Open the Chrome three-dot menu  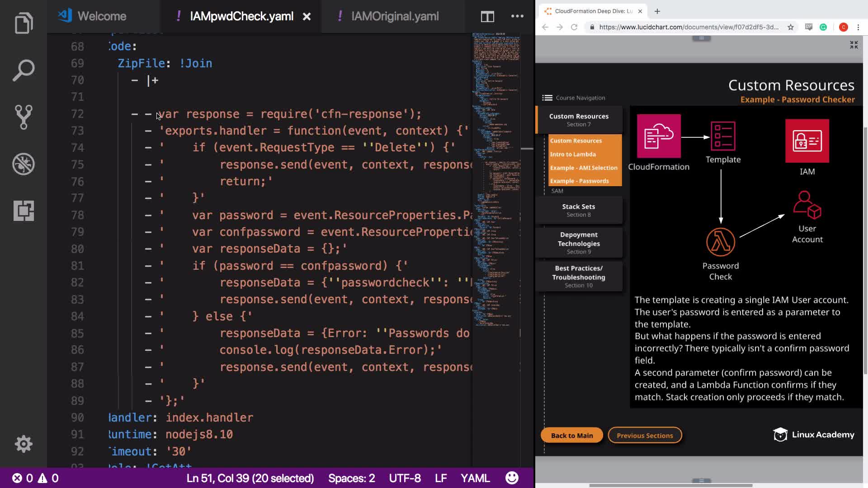click(x=858, y=27)
